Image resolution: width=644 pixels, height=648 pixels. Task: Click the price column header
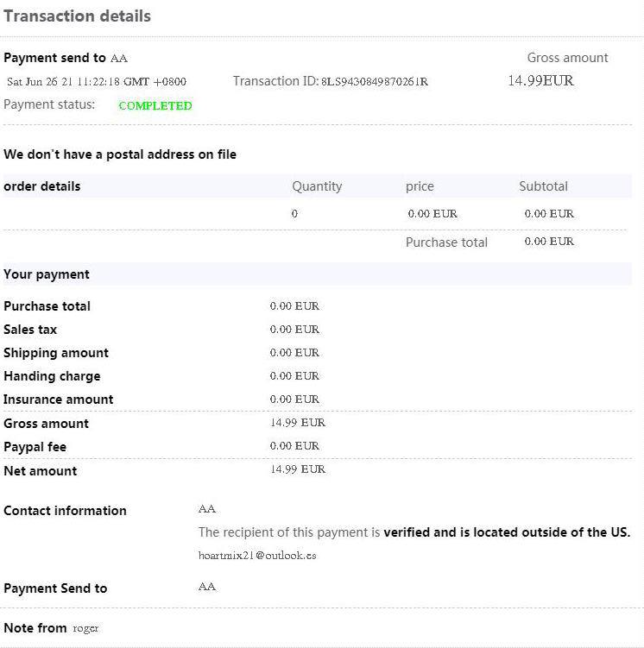point(420,186)
